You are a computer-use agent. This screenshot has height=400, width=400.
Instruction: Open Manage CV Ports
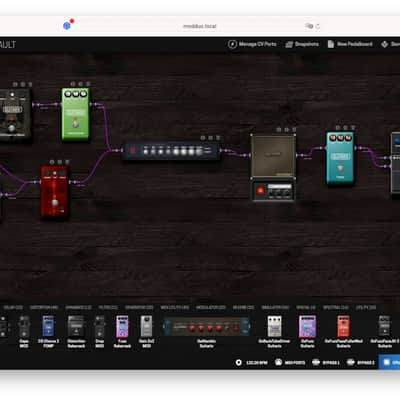click(252, 44)
